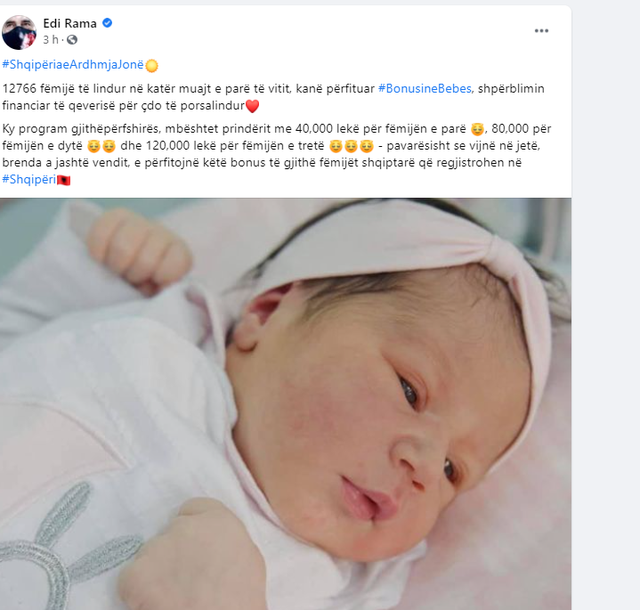
Task: Follow the #Shqipëri hashtag link
Action: point(29,179)
